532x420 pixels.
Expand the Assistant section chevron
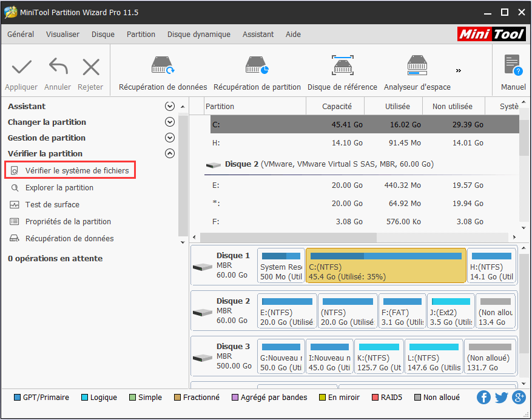(170, 106)
